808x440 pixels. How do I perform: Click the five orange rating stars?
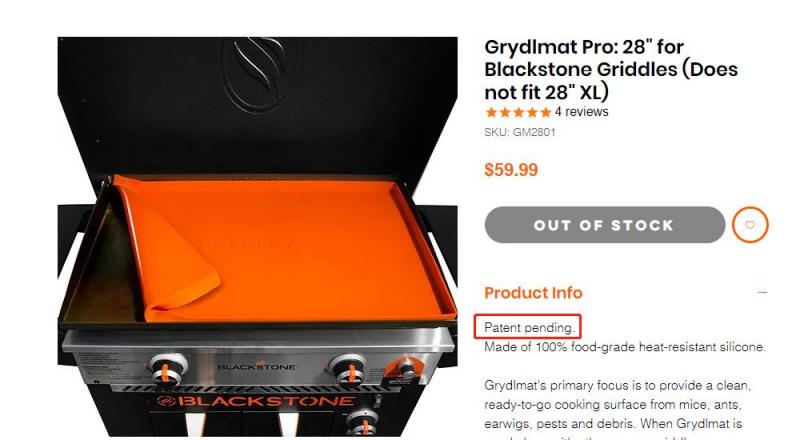[518, 112]
